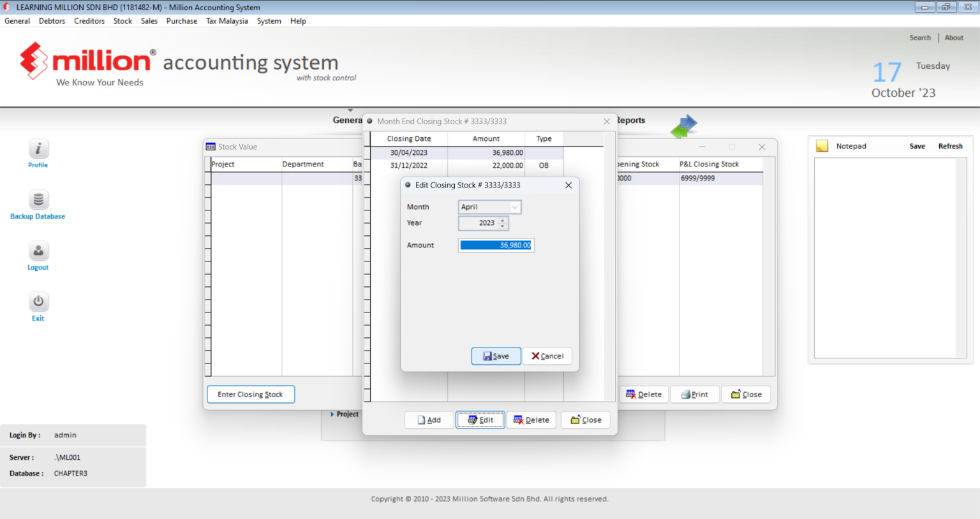Close the Edit Closing Stock dialog
This screenshot has width=980, height=519.
[x=568, y=185]
